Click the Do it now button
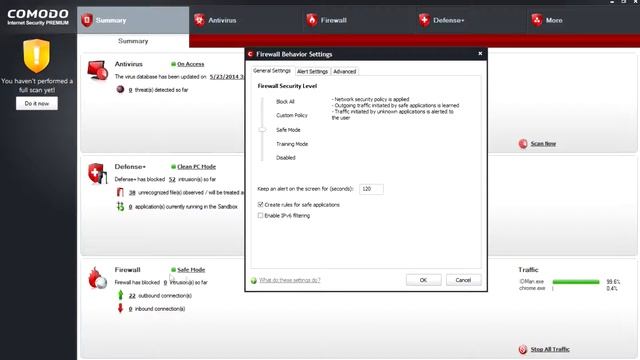Viewport: 640px width, 360px height. (x=37, y=103)
